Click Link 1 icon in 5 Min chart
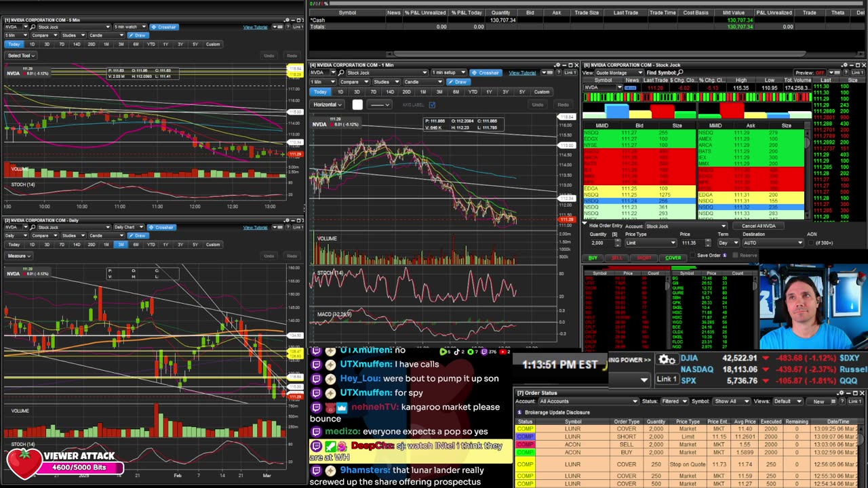The width and height of the screenshot is (868, 488). point(298,27)
